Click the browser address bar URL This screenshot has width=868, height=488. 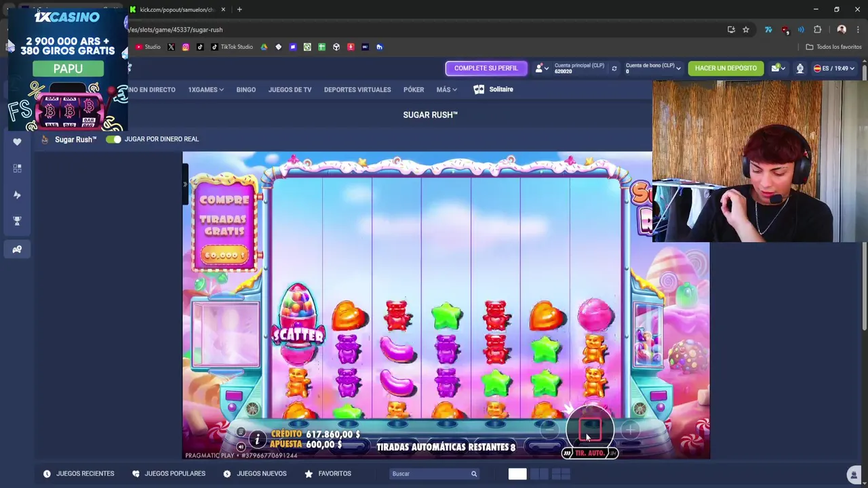(176, 30)
